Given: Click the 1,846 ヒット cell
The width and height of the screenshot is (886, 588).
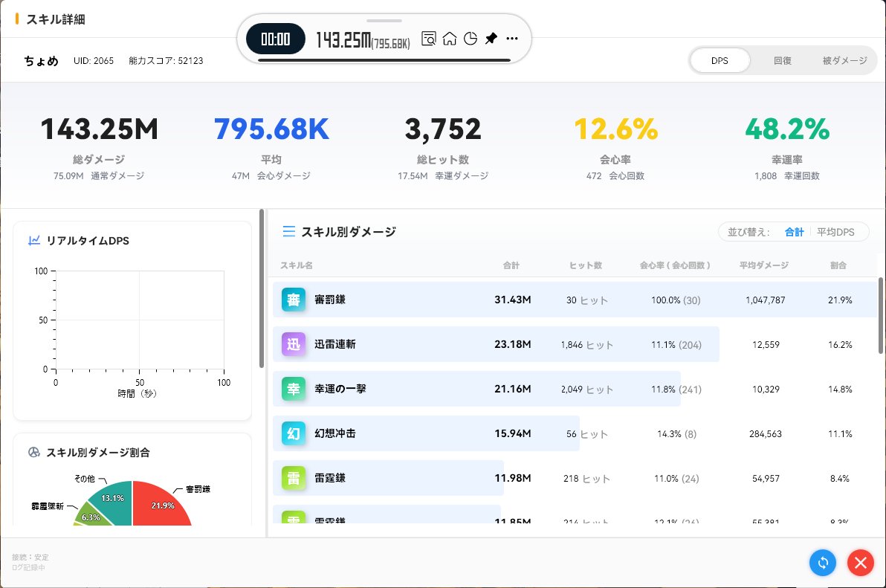Looking at the screenshot, I should point(586,345).
